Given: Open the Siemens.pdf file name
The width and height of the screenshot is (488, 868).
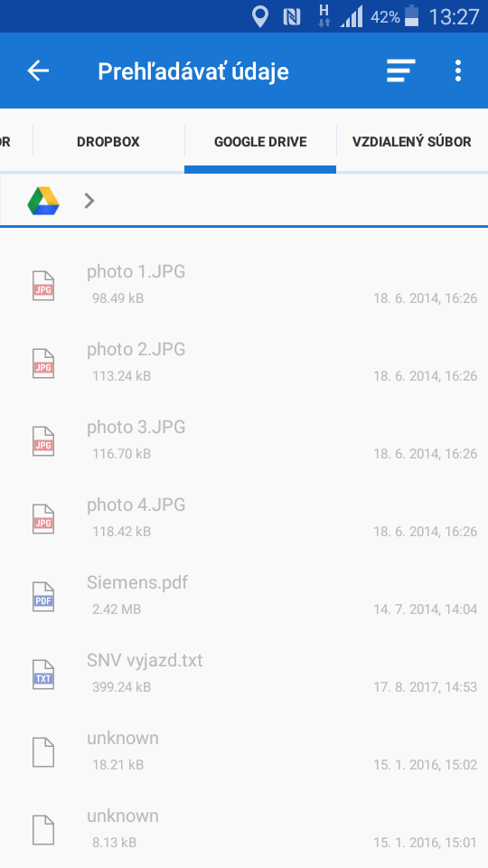Looking at the screenshot, I should pos(137,582).
